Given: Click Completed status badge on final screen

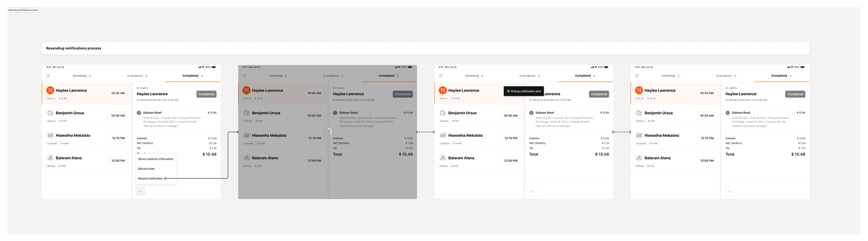Looking at the screenshot, I should click(x=795, y=94).
